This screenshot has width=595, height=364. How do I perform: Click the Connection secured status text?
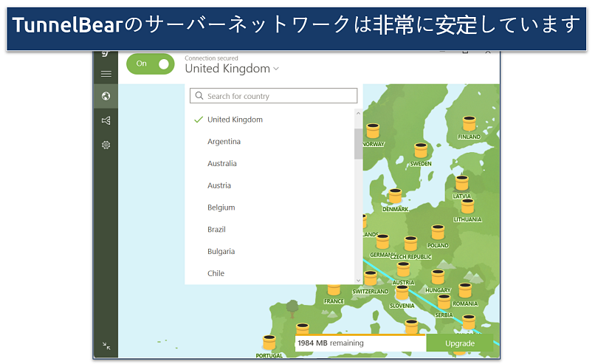[x=211, y=58]
